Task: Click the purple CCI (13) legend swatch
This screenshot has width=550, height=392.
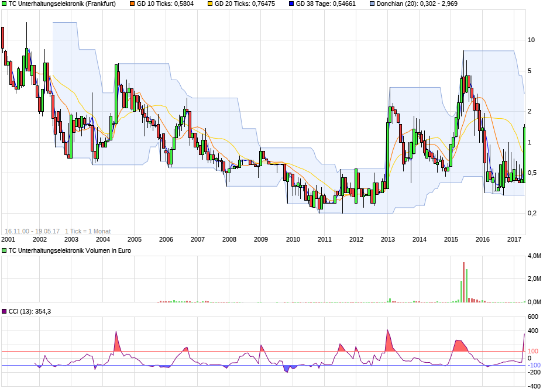Action: coord(4,311)
